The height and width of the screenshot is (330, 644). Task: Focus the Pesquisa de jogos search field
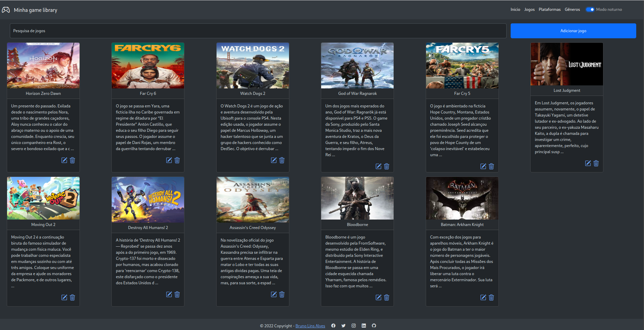258,31
